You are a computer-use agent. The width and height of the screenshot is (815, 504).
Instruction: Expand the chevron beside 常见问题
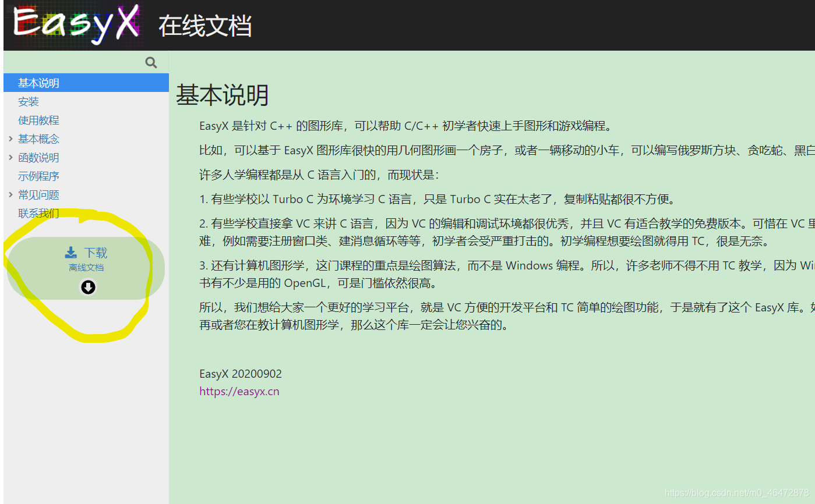click(x=10, y=194)
